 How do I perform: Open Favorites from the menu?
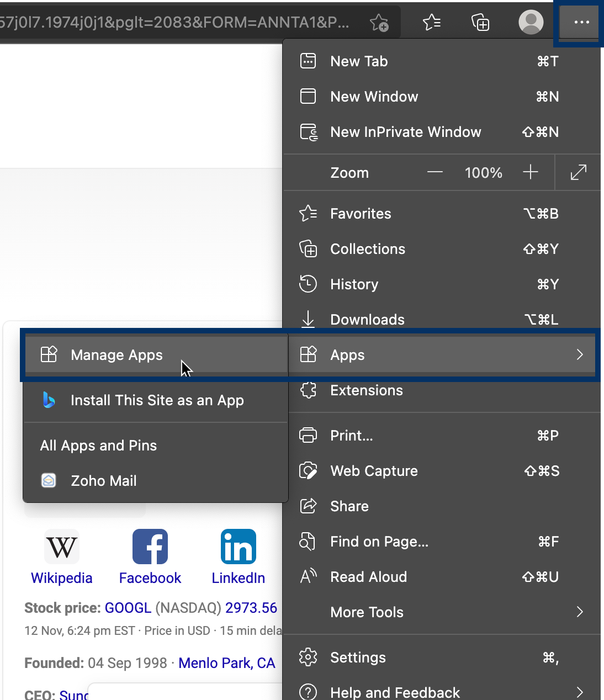click(x=442, y=214)
